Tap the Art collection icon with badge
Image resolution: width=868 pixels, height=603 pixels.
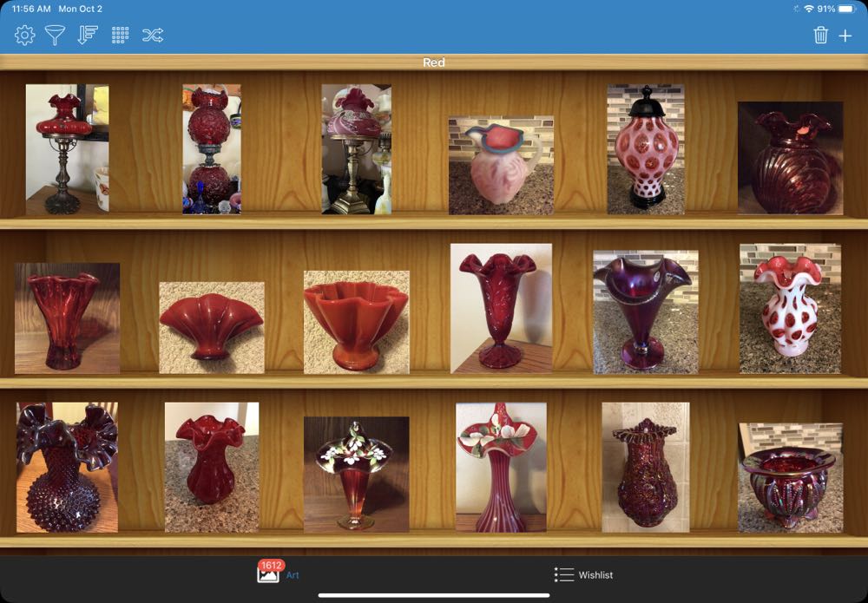pyautogui.click(x=268, y=573)
